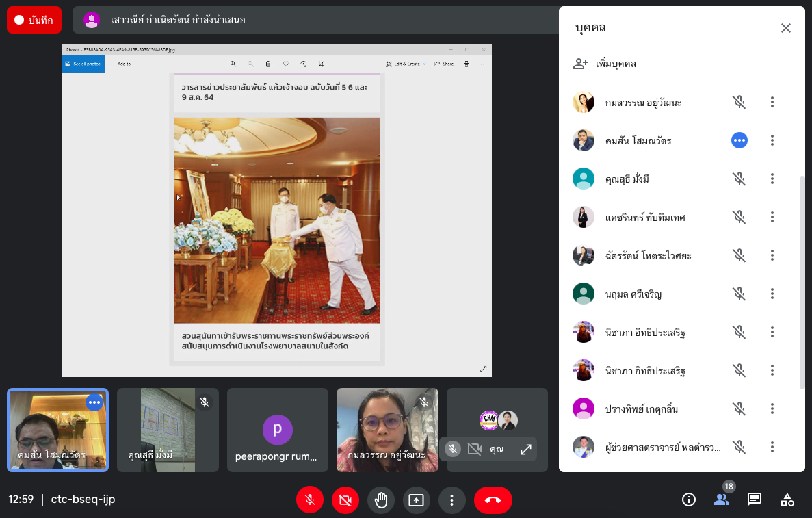Mute participant แคชรินทร์ ทับทิมเทศ
Image resolution: width=812 pixels, height=518 pixels.
pyautogui.click(x=739, y=217)
